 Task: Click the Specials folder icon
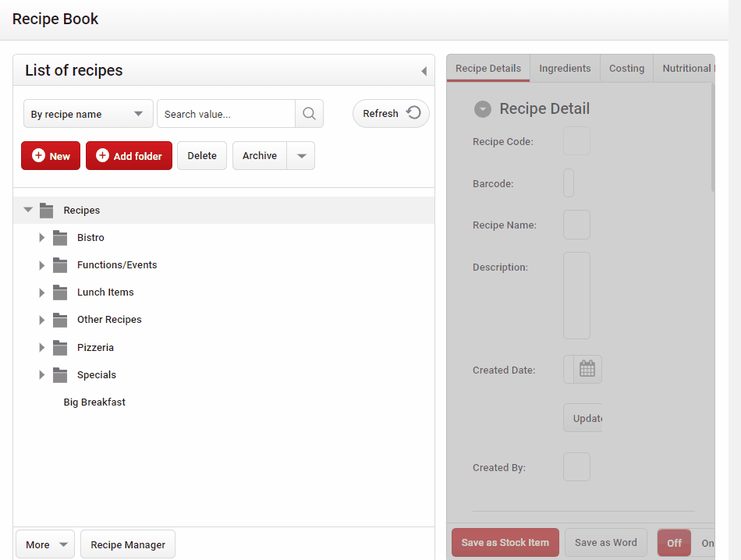60,375
